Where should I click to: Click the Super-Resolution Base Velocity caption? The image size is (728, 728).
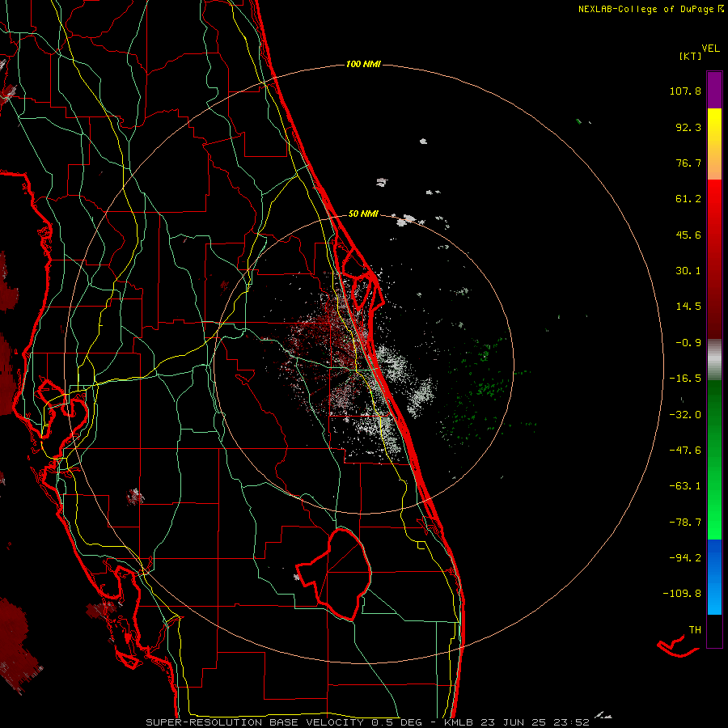(368, 722)
